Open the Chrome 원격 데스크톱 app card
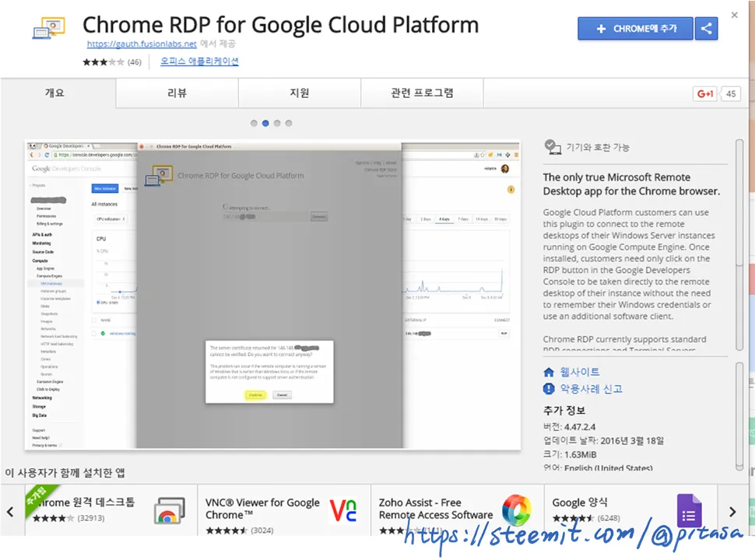The width and height of the screenshot is (755, 560). coord(111,510)
